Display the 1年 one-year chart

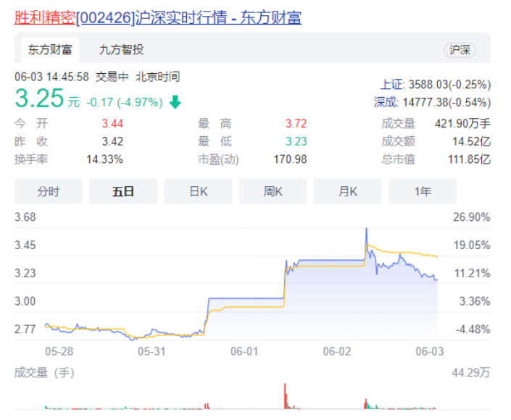[x=423, y=191]
